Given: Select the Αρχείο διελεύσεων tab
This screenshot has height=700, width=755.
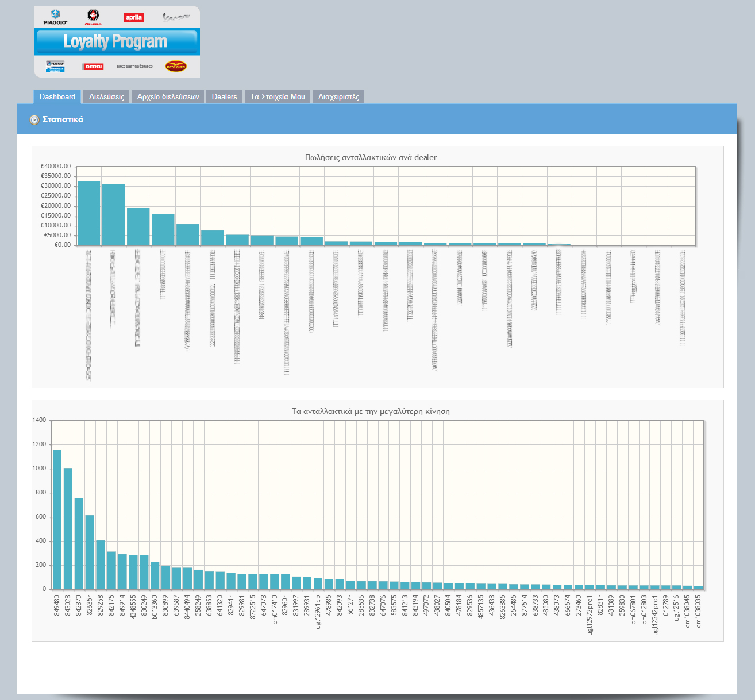Looking at the screenshot, I should click(x=168, y=96).
